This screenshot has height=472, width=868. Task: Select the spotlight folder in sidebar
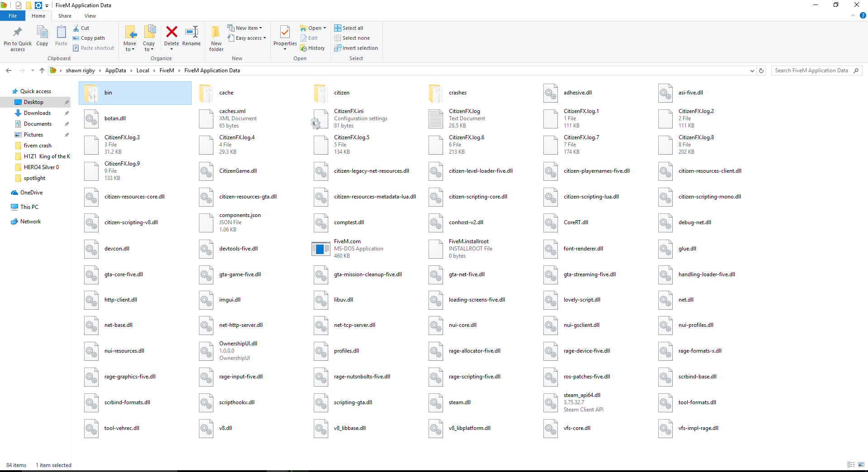point(34,178)
